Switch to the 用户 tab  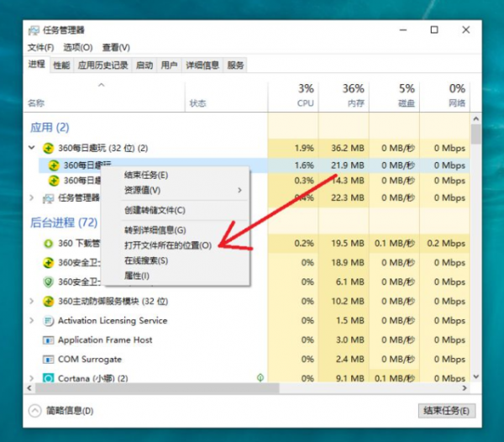[x=169, y=66]
